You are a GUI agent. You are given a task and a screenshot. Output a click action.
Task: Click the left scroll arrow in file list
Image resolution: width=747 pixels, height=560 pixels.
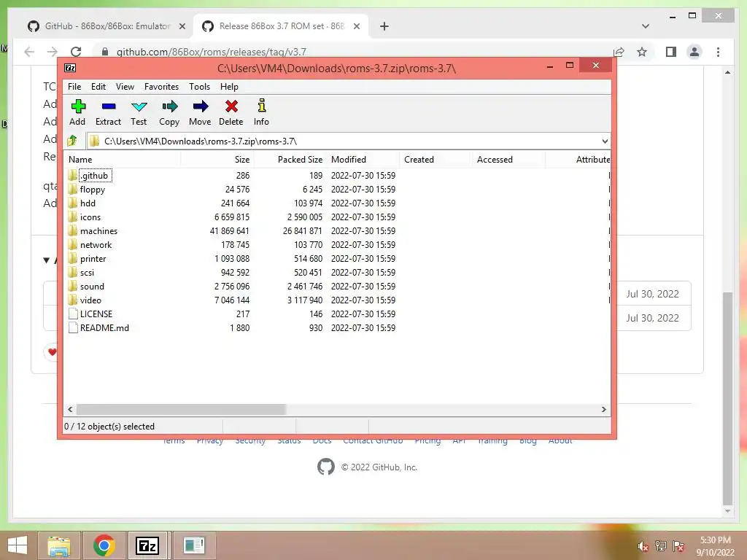click(71, 409)
